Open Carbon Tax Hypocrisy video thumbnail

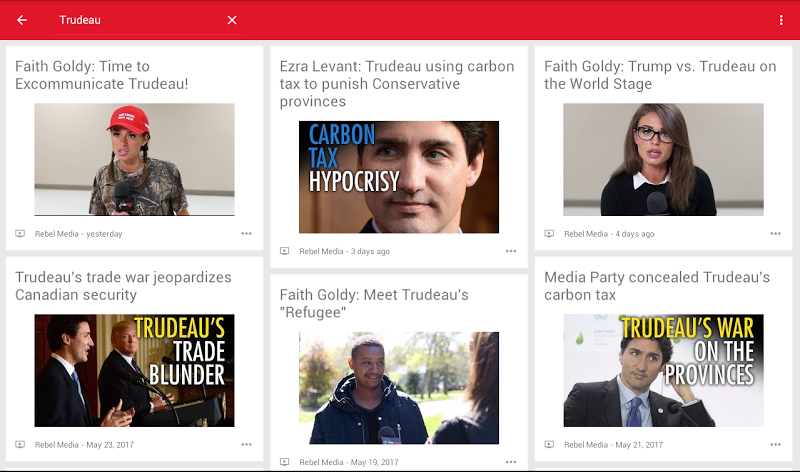click(399, 177)
